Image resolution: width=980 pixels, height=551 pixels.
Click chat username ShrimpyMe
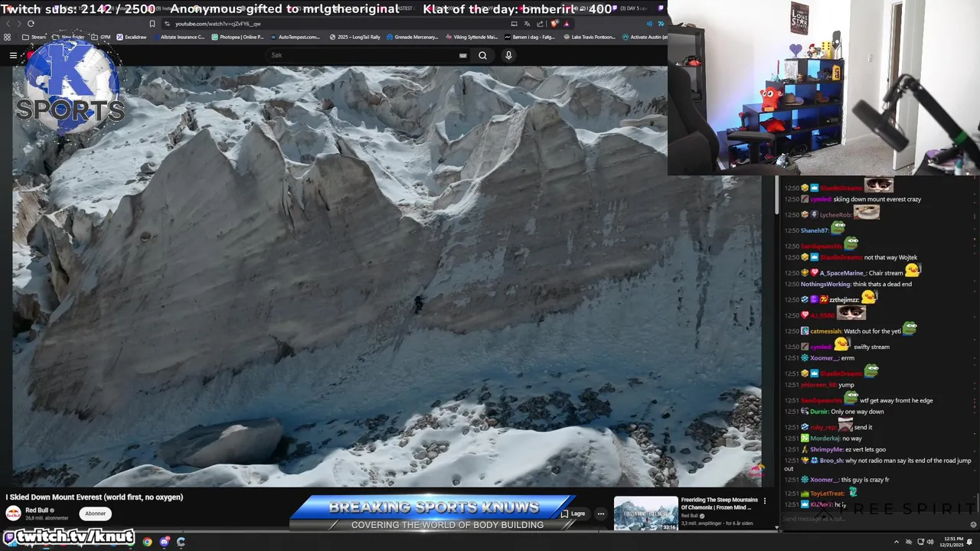coord(827,450)
